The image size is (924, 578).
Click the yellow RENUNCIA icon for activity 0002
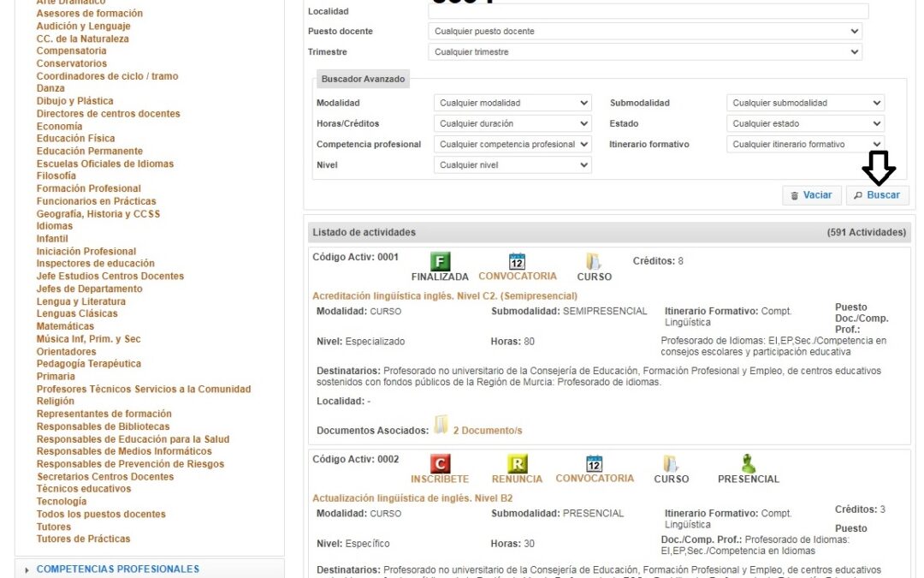pos(517,463)
